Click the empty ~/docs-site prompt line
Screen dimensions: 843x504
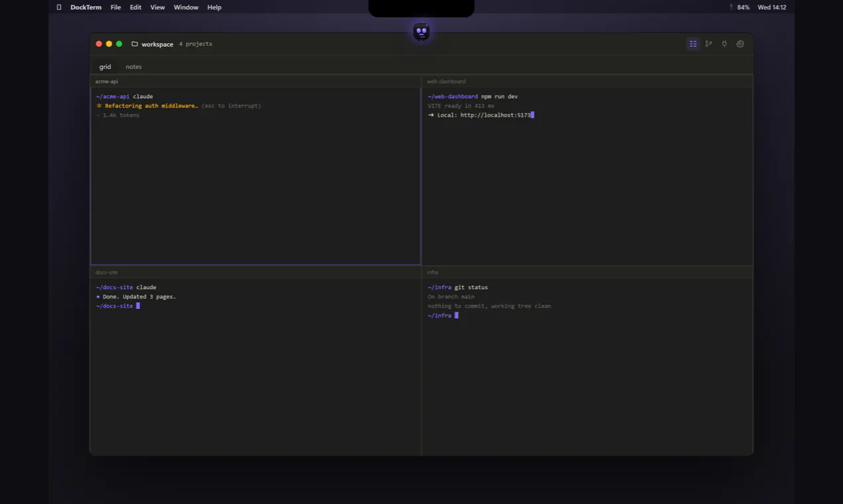pyautogui.click(x=118, y=306)
